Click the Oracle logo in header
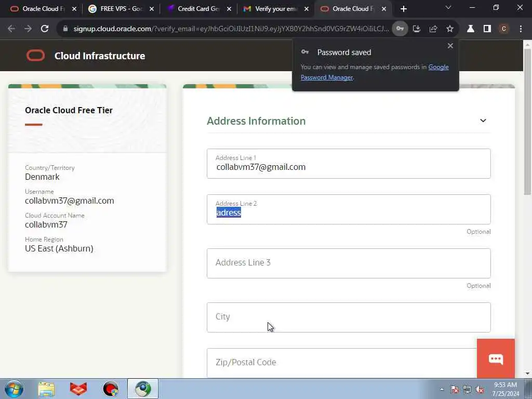This screenshot has height=399, width=532. pyautogui.click(x=36, y=55)
